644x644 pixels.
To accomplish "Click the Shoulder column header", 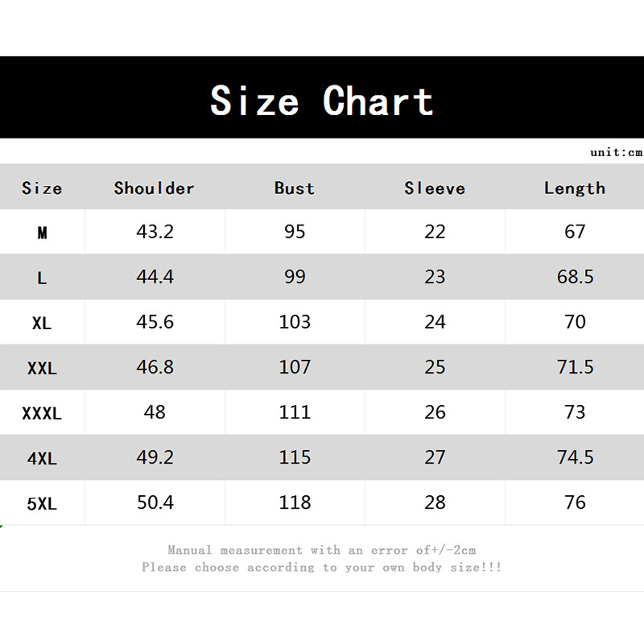I will (x=155, y=188).
